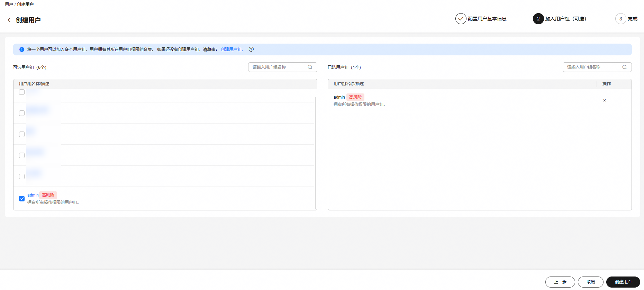Click the 操作 column header

(x=606, y=84)
